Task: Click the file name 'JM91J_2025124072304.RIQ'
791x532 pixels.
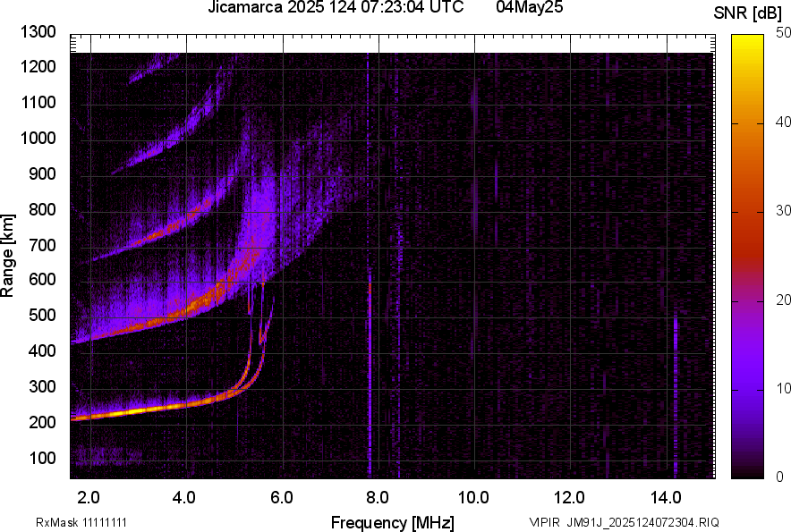Action: pyautogui.click(x=643, y=522)
